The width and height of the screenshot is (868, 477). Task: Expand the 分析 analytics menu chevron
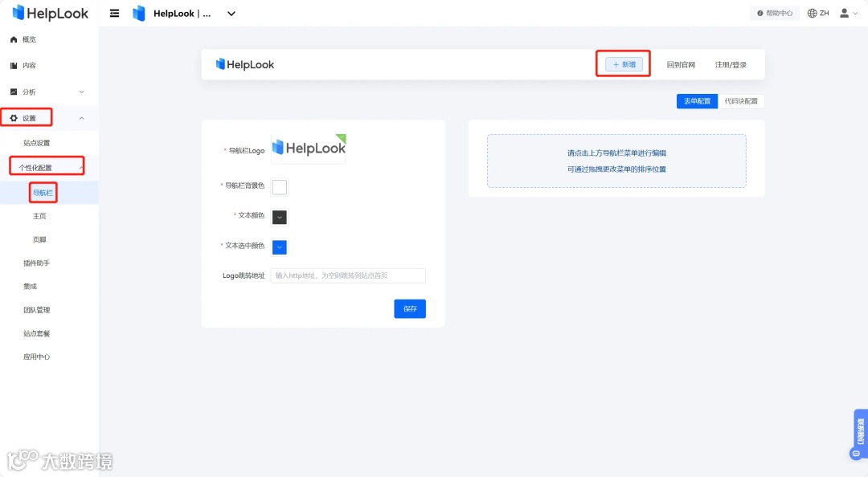[x=83, y=91]
